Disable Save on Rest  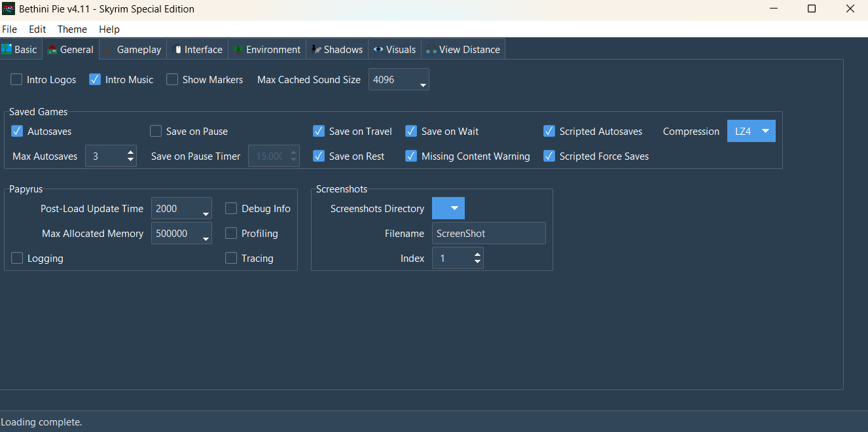click(x=319, y=156)
